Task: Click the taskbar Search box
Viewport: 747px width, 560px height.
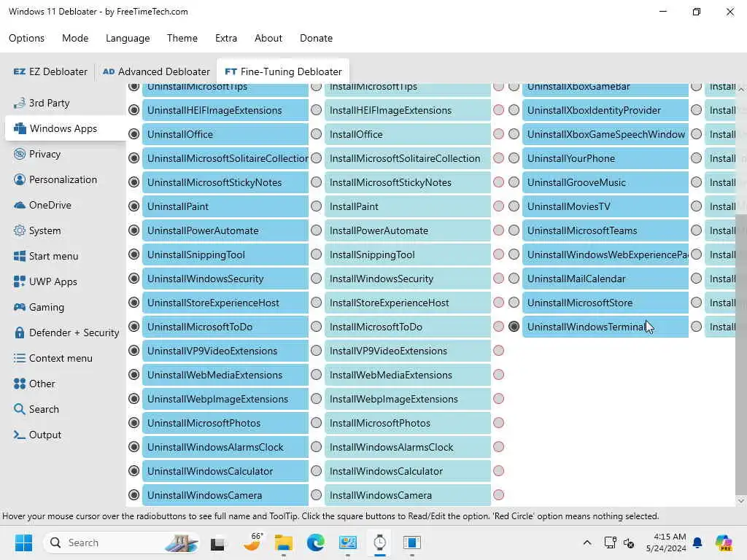Action: 122,542
